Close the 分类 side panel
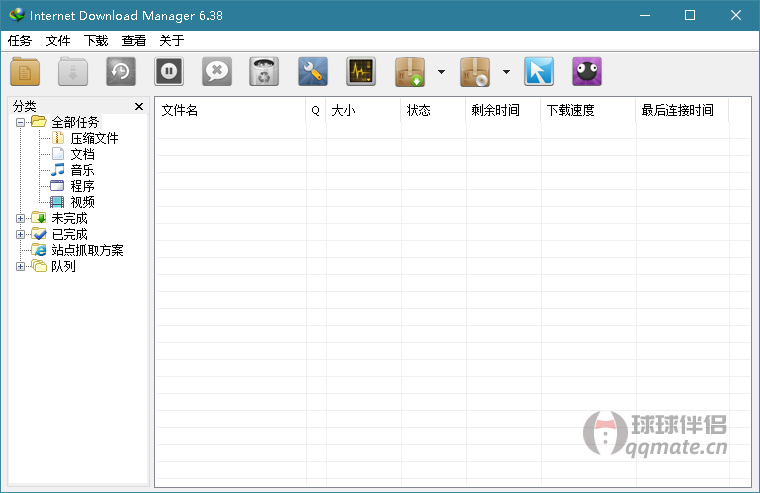 pyautogui.click(x=139, y=107)
